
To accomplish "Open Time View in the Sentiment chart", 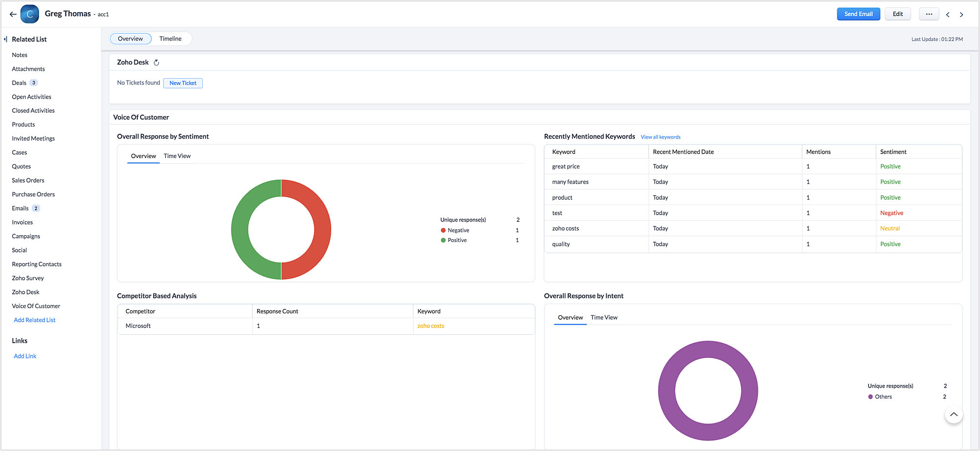I will click(x=177, y=156).
